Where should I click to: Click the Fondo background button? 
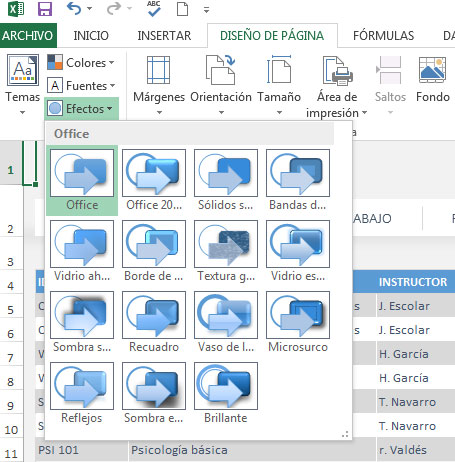point(433,80)
